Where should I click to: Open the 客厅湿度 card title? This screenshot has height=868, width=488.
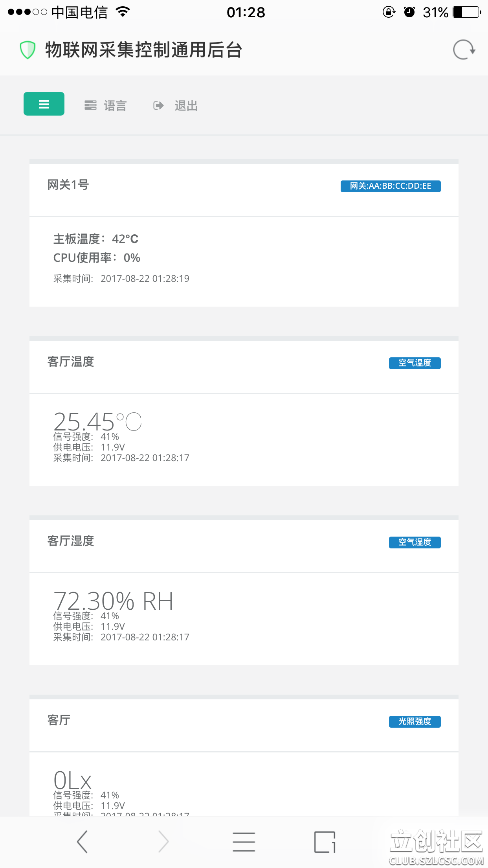pos(71,541)
